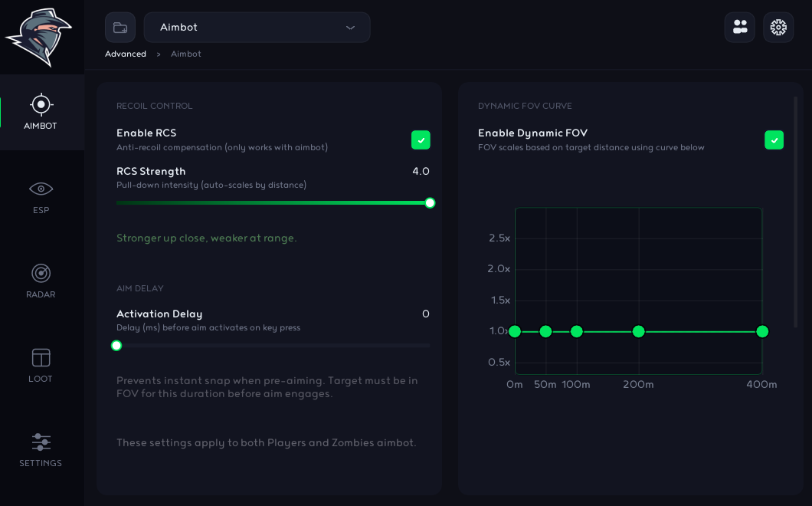Screen dimensions: 812x506
Task: Select the 200m point on FOV curve
Action: pyautogui.click(x=639, y=331)
